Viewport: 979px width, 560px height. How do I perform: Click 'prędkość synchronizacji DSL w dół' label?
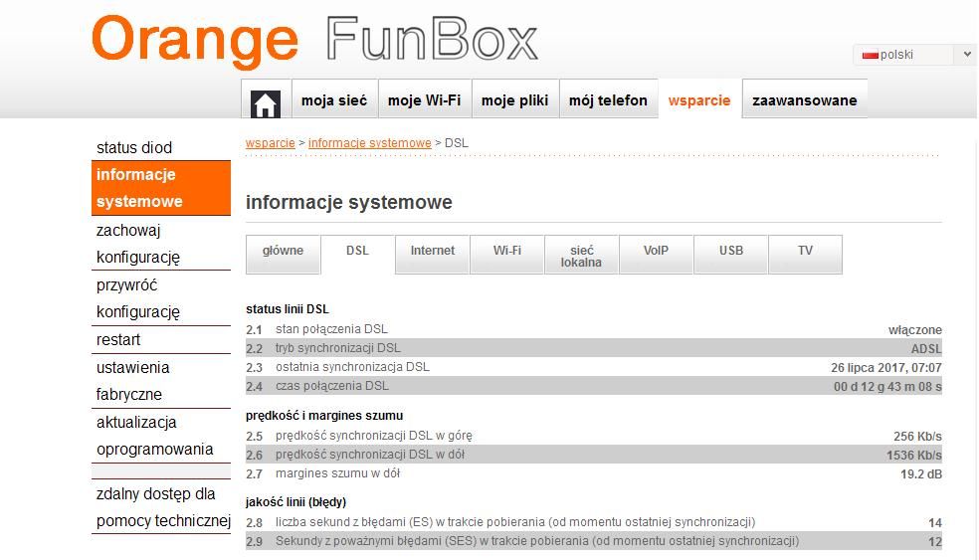pos(370,455)
